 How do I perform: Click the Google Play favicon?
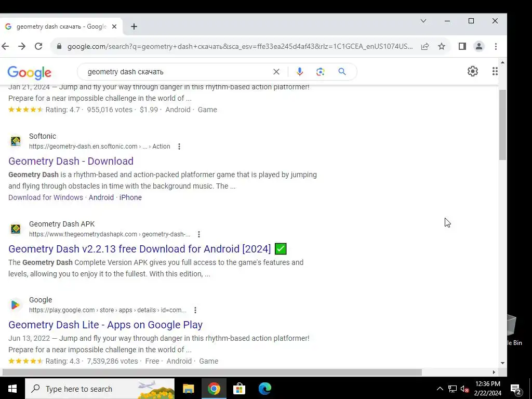15,305
